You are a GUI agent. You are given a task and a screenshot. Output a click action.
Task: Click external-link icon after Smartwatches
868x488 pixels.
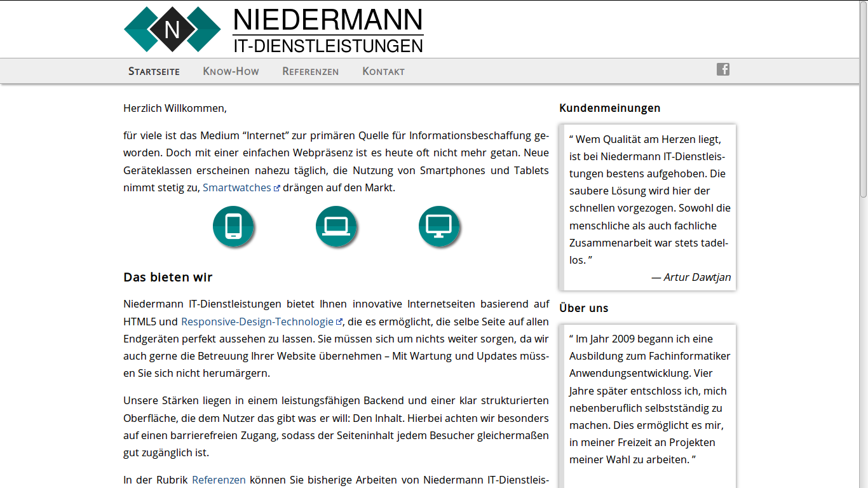pos(276,188)
